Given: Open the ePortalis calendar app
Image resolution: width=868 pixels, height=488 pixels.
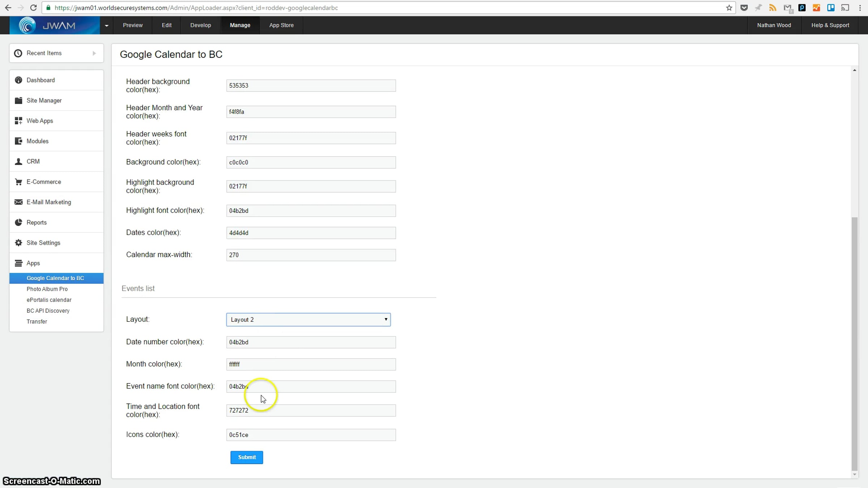Looking at the screenshot, I should (x=49, y=300).
